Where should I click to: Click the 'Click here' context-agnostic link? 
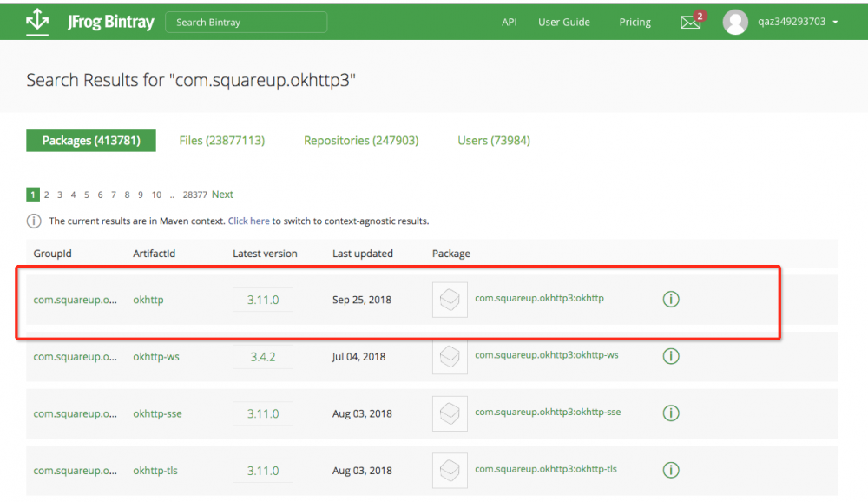pyautogui.click(x=248, y=221)
